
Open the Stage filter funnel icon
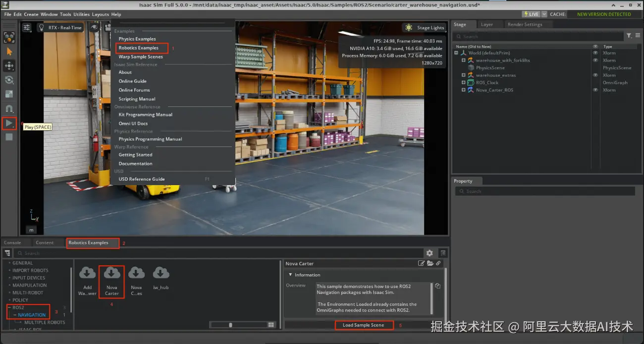[x=629, y=36]
